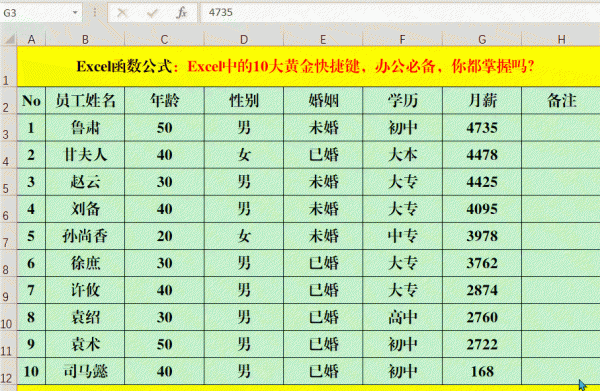The height and width of the screenshot is (391, 600).
Task: Select row 3 header
Action: 8,127
